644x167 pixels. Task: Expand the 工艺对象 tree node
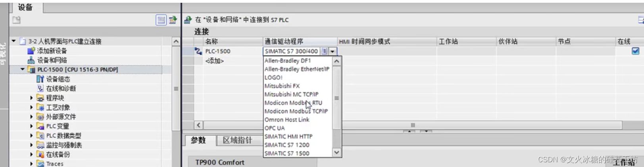(x=32, y=107)
